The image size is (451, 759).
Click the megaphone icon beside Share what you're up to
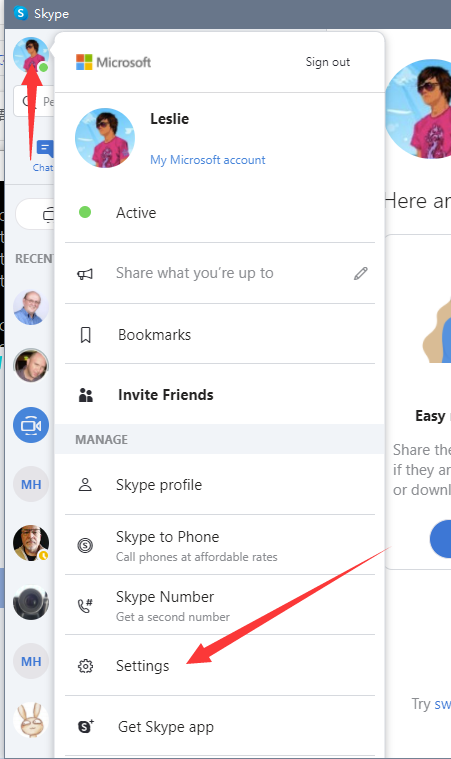pos(85,274)
